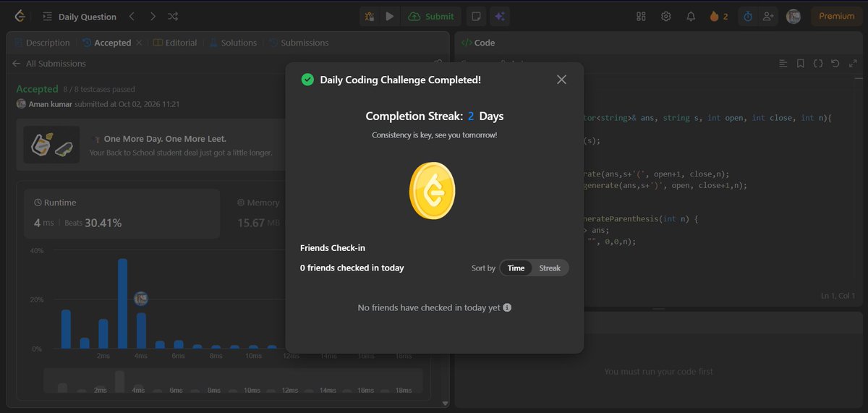This screenshot has width=868, height=413.
Task: Click the 30.41% beats value
Action: tap(103, 223)
